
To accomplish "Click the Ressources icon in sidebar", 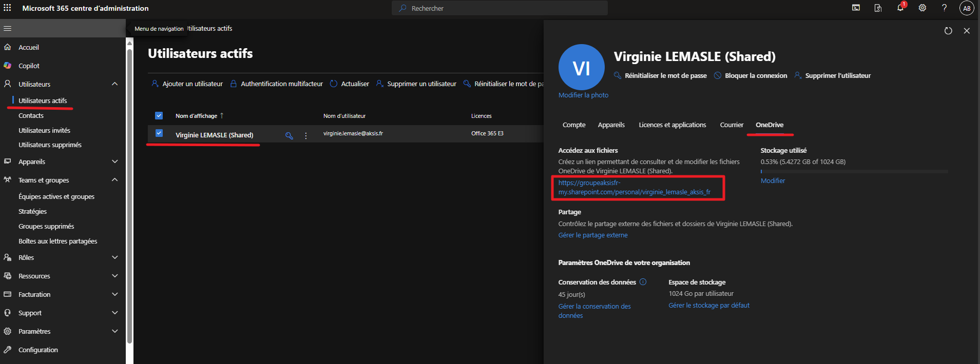I will coord(7,276).
